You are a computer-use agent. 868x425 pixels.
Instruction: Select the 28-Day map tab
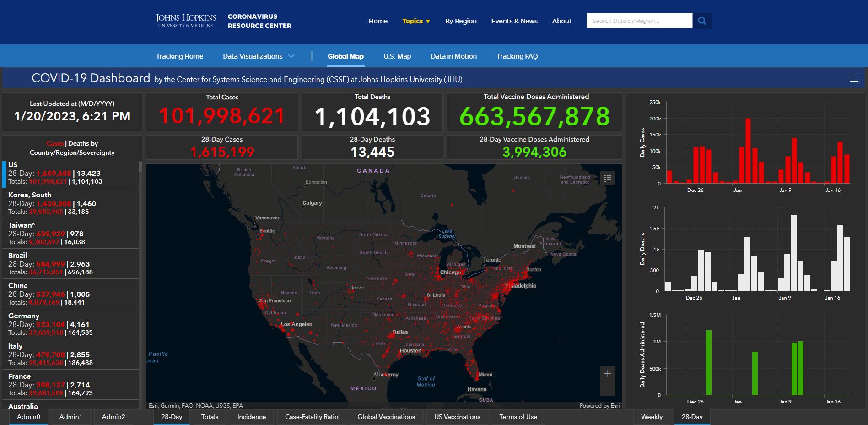pyautogui.click(x=172, y=417)
